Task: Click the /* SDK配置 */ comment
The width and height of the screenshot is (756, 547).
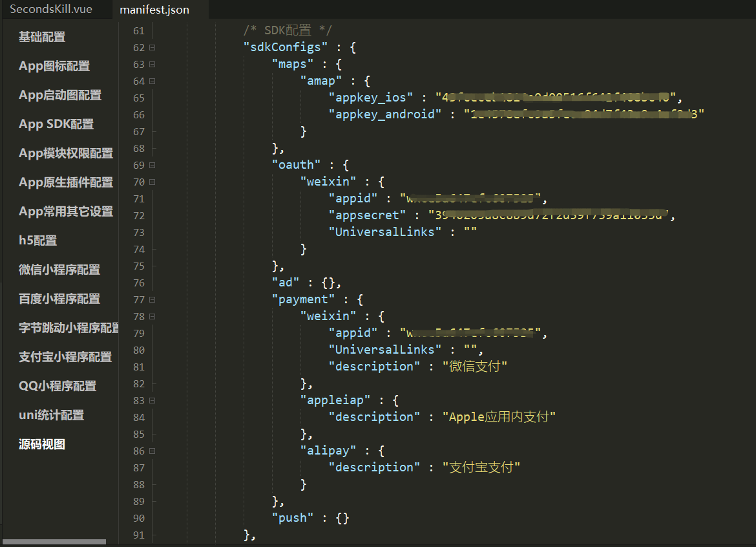Action: 288,30
